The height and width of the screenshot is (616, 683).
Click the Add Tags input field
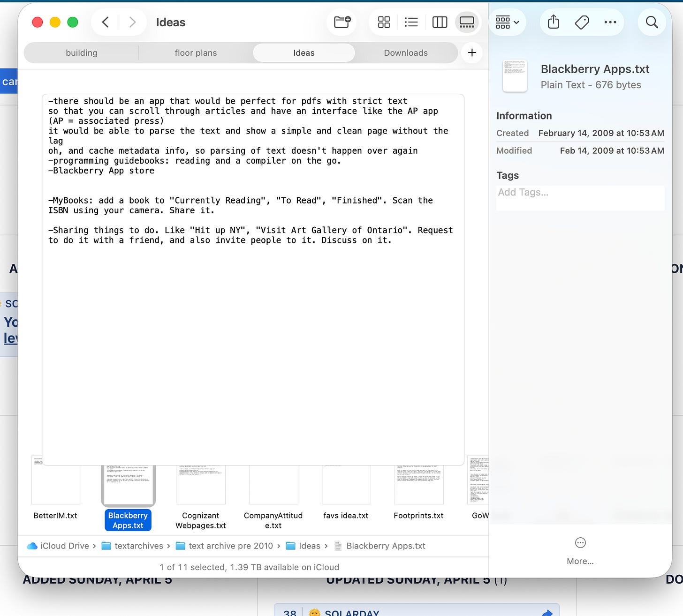click(580, 198)
